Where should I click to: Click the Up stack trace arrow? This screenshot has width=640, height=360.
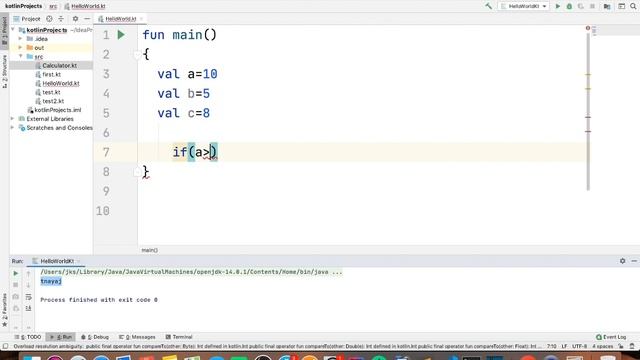pyautogui.click(x=28, y=273)
